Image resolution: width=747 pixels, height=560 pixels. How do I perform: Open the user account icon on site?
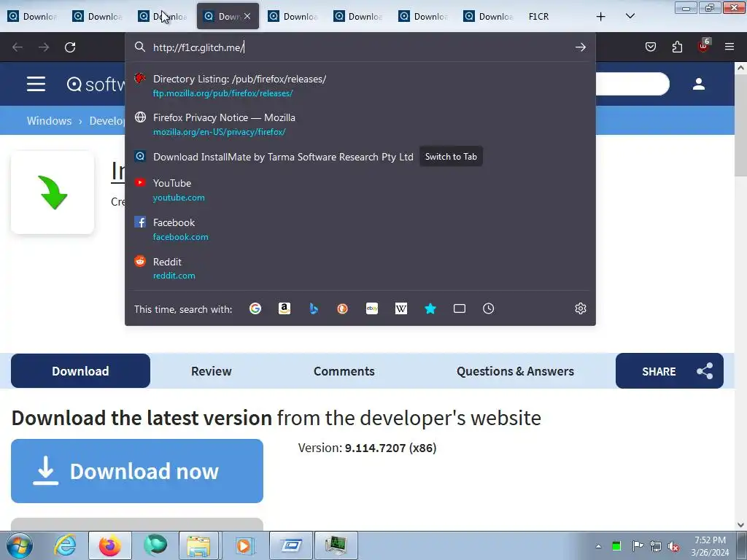(699, 84)
